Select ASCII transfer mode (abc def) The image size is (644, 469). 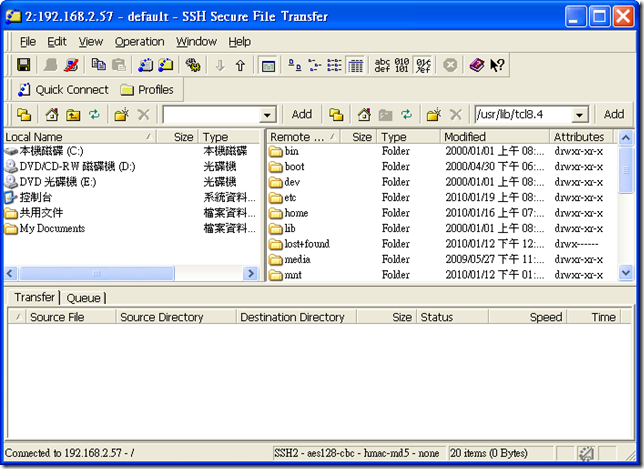pos(382,65)
